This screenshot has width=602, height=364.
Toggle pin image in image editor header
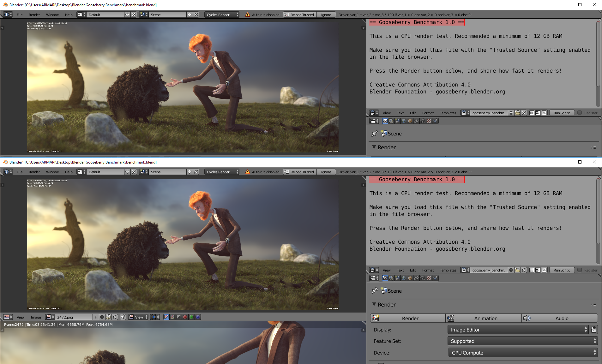(123, 317)
